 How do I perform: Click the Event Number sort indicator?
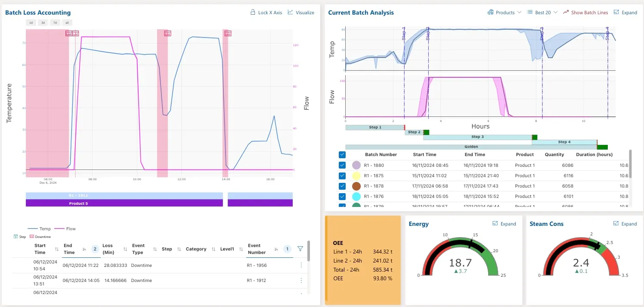point(277,249)
